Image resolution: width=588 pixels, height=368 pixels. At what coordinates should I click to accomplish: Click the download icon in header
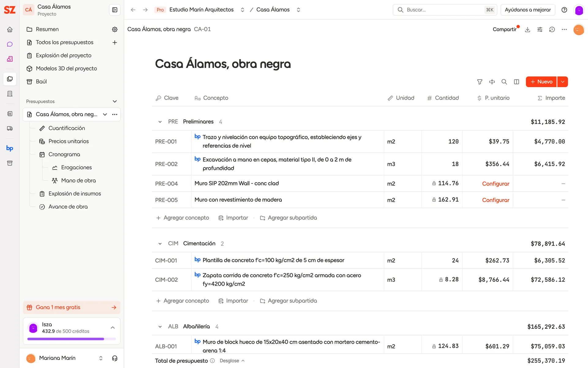[527, 29]
